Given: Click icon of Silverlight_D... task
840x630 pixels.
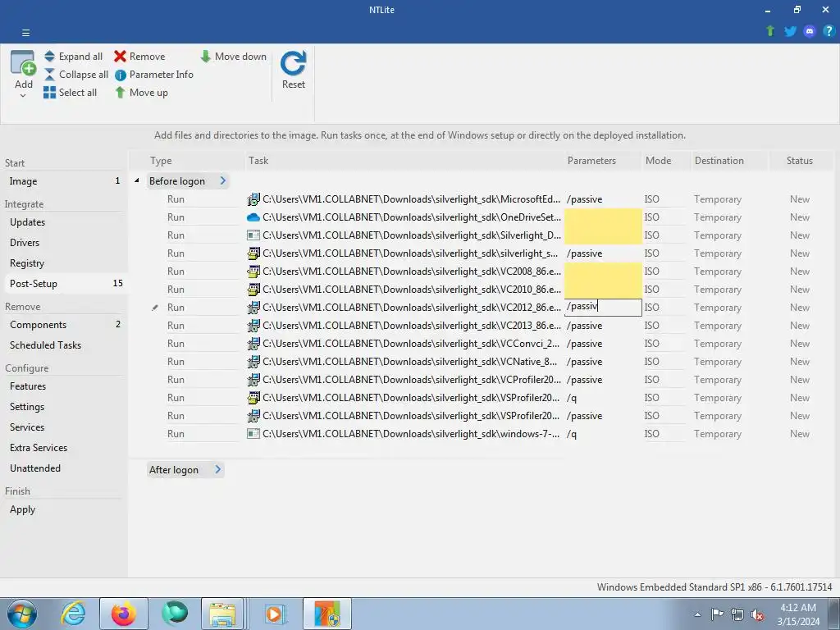Looking at the screenshot, I should [x=253, y=235].
